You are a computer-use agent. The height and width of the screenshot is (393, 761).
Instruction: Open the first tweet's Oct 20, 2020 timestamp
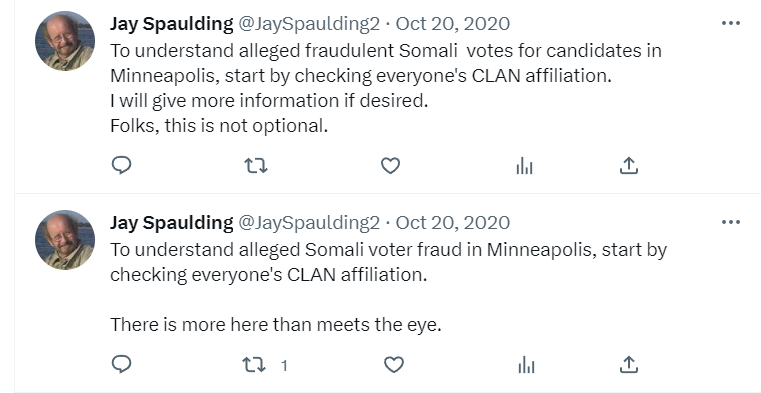click(x=453, y=24)
